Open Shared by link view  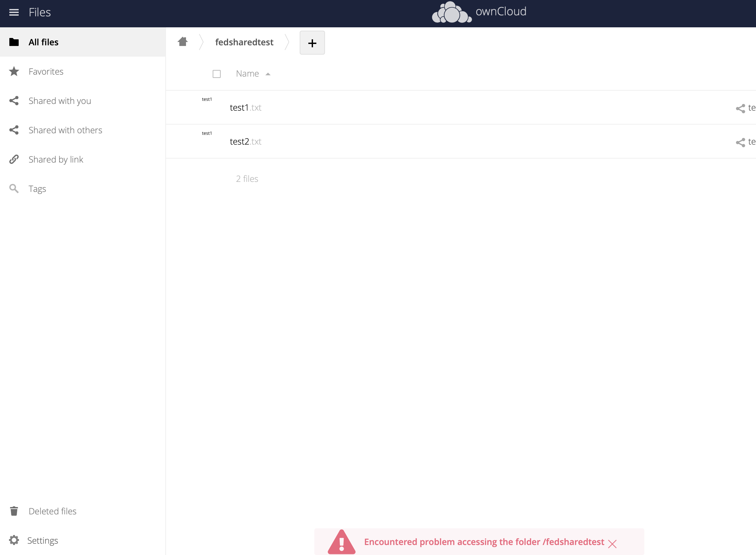[x=56, y=159]
